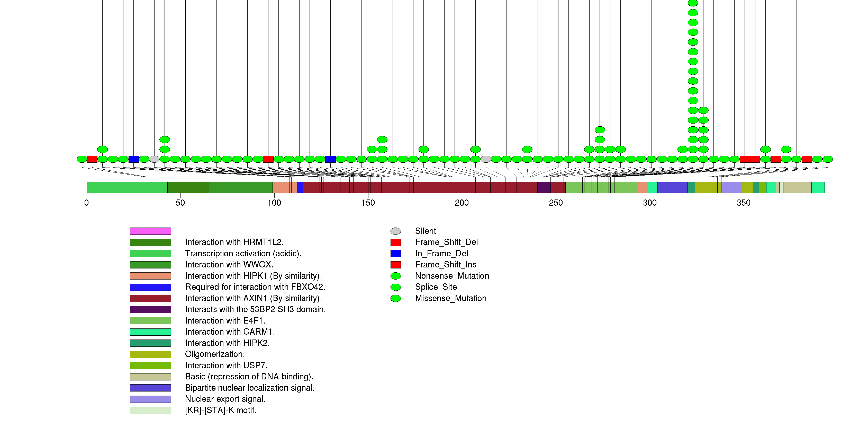Select the unlabeled magenta legend swatch

click(150, 231)
